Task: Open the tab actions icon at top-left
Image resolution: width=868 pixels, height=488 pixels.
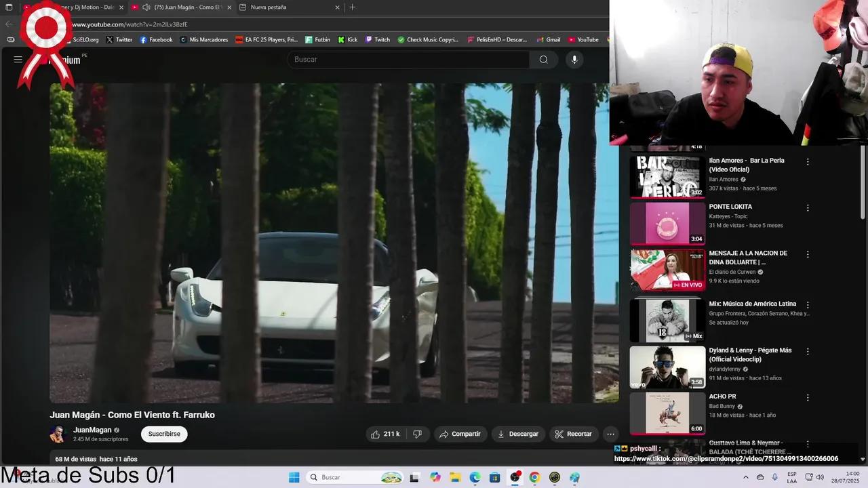Action: pyautogui.click(x=9, y=7)
